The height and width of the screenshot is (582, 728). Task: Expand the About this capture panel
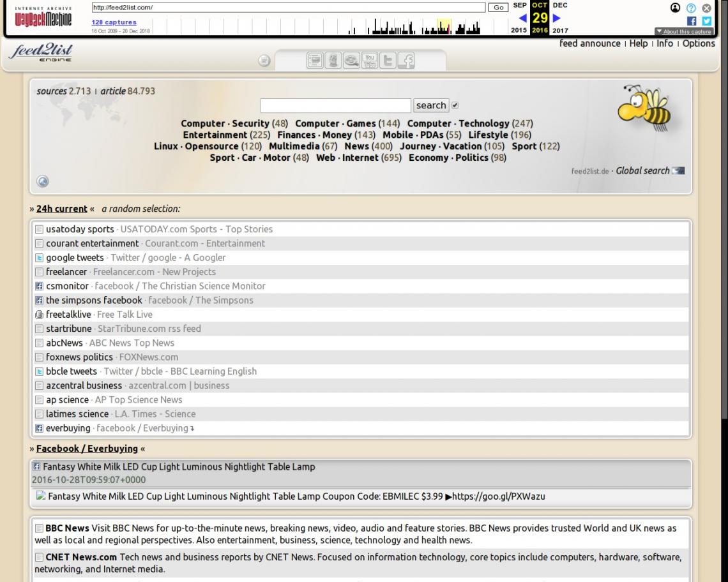tap(683, 31)
